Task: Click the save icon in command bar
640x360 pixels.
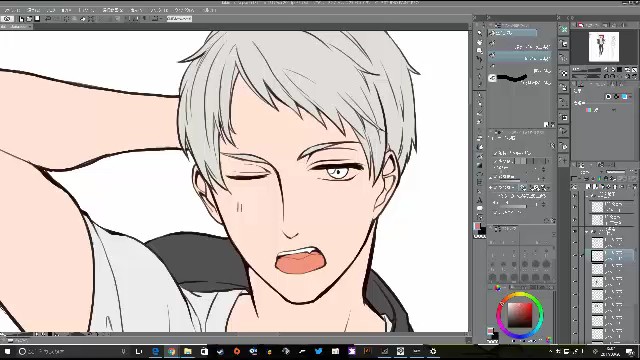Action: point(37,19)
